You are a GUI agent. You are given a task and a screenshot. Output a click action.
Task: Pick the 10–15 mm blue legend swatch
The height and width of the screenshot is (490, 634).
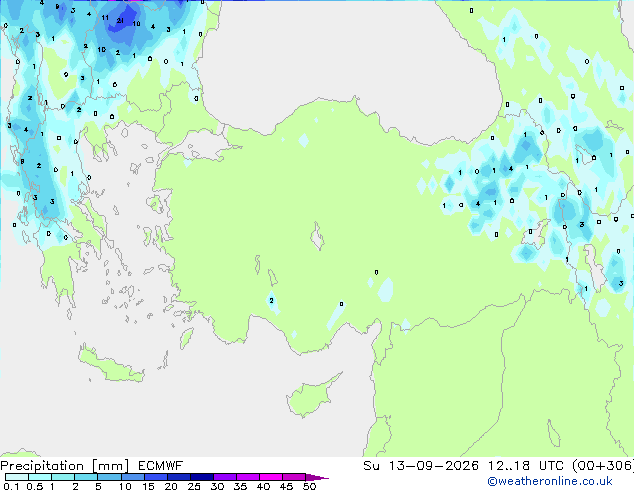[x=133, y=477]
